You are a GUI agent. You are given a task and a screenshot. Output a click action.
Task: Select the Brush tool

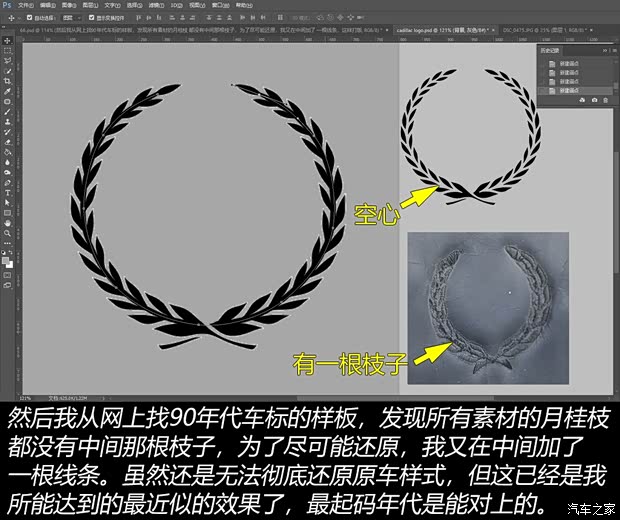point(8,112)
